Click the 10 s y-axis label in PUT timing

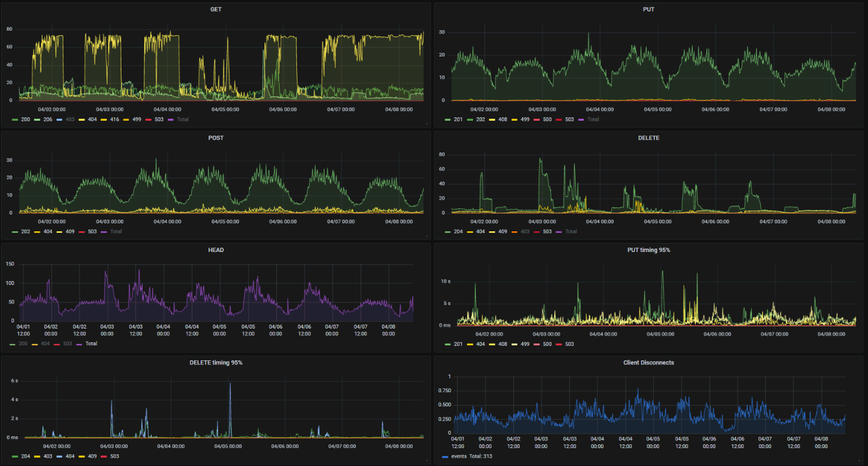(446, 281)
